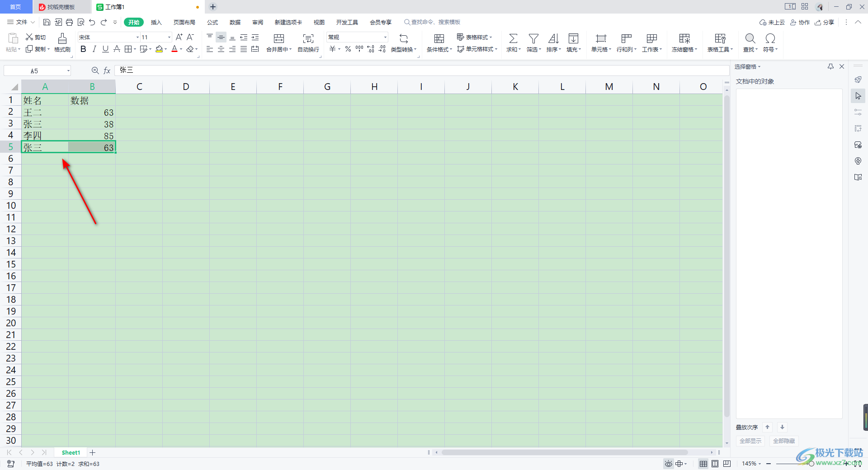
Task: Pin the selection pane
Action: 830,66
